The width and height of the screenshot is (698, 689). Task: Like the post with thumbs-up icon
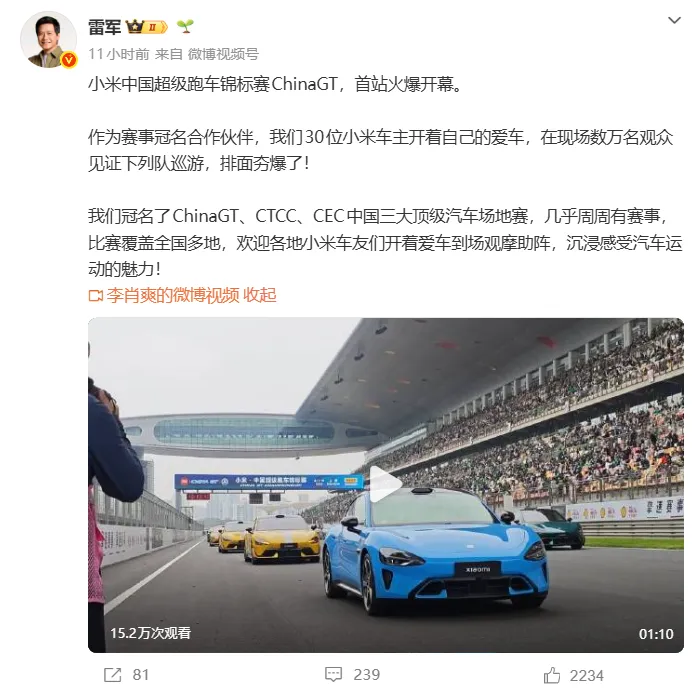(x=552, y=675)
